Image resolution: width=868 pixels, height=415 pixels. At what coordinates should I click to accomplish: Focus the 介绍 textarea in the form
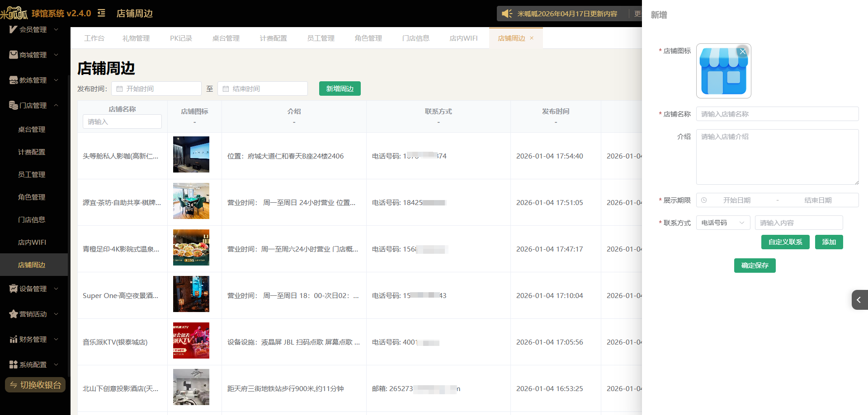coord(777,157)
